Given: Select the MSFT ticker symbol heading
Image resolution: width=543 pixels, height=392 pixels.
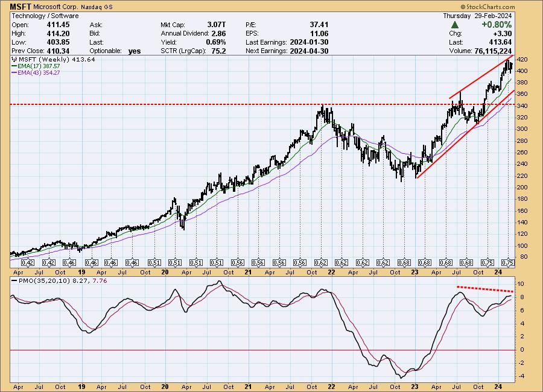Looking at the screenshot, I should click(x=22, y=7).
